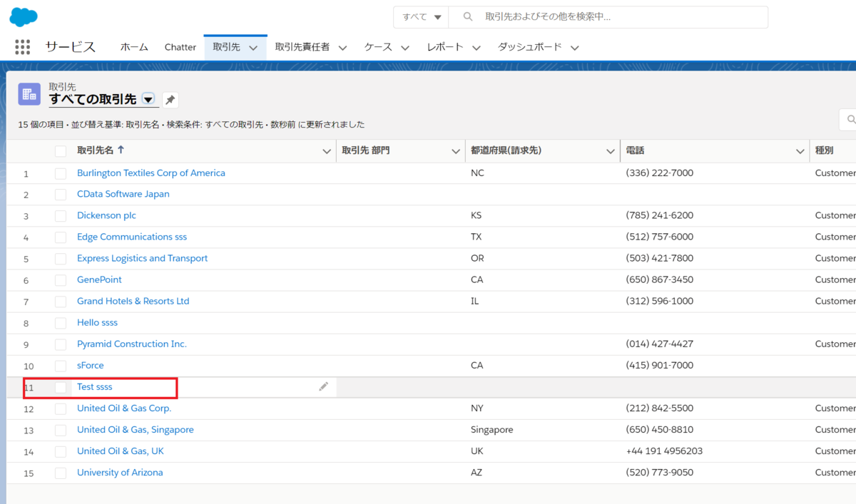Check the GenePoint row checkbox
Viewport: 856px width, 504px height.
click(61, 280)
